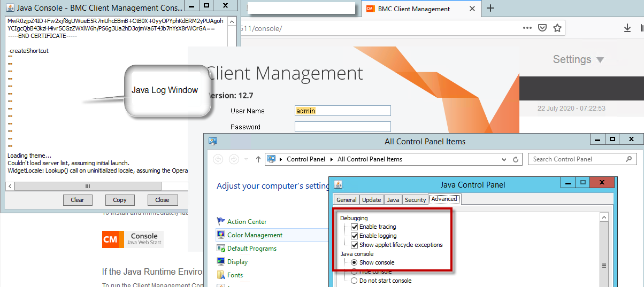
Task: Click search magnifier in Control Panel
Action: [x=630, y=159]
